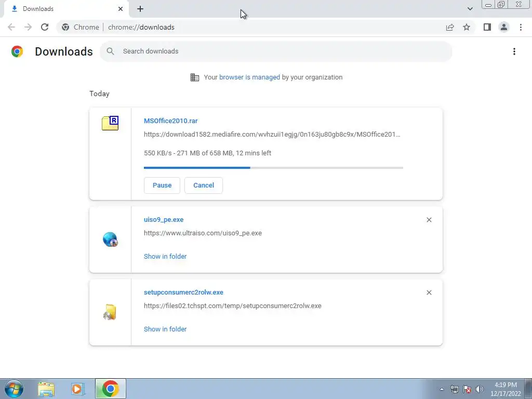Remove uiso9_pe.exe from the list
This screenshot has height=399, width=532.
[x=429, y=220]
